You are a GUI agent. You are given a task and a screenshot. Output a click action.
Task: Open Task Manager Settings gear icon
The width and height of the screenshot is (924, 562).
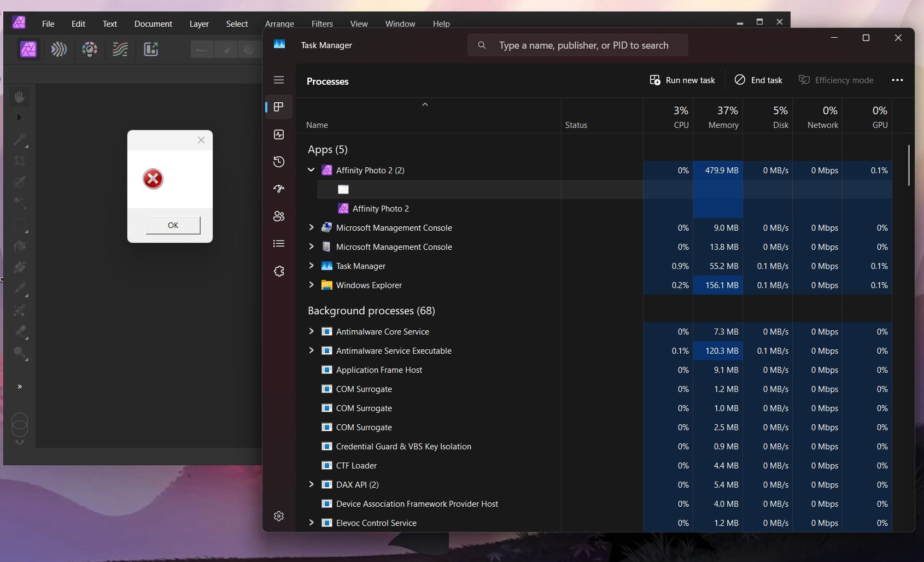point(279,516)
